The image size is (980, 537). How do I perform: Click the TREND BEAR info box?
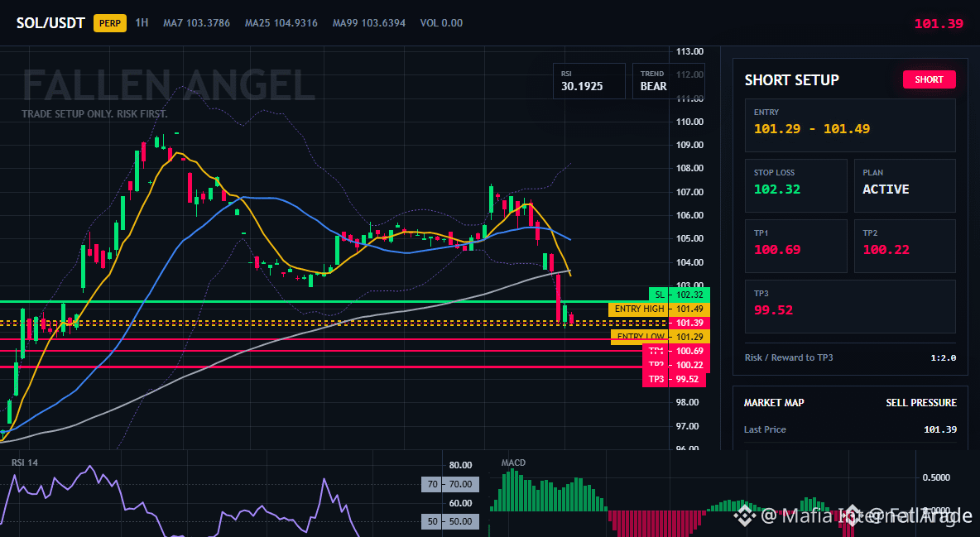pyautogui.click(x=668, y=80)
